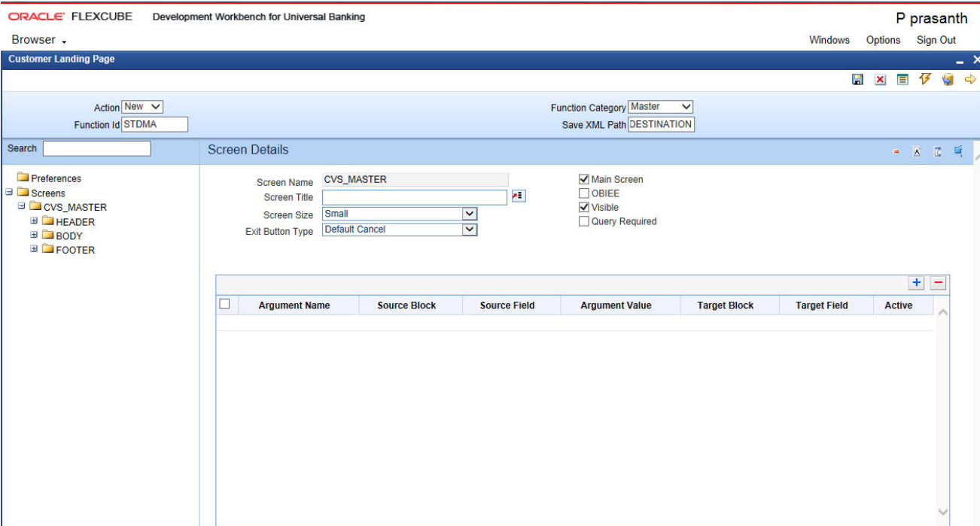Click the table scrollbar up arrow
This screenshot has height=526, width=980.
942,312
